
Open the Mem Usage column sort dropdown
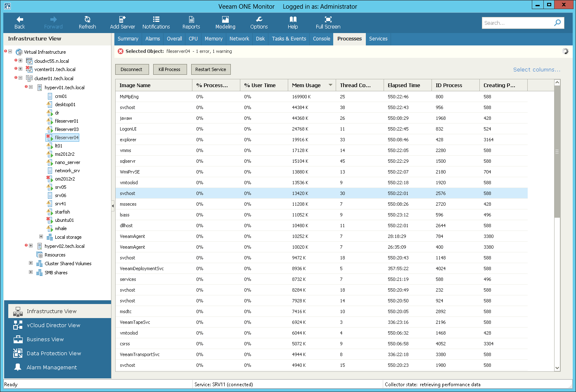pos(330,85)
